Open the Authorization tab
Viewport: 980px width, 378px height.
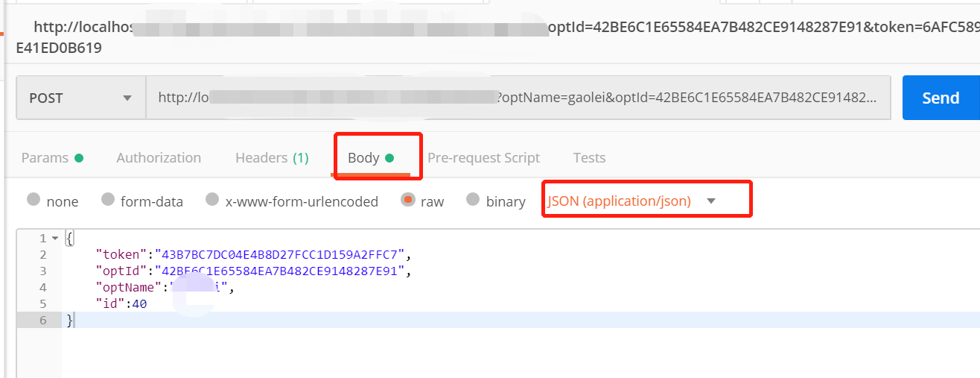click(159, 157)
